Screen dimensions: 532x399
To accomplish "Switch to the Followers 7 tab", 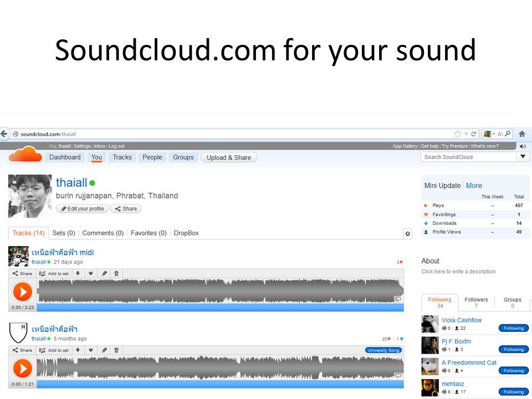I will coord(476,303).
